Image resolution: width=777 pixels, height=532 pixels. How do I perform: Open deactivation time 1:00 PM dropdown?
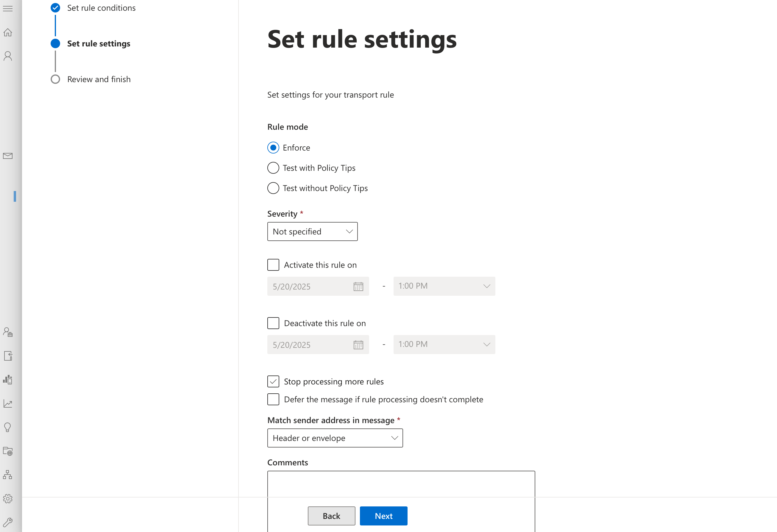(444, 345)
